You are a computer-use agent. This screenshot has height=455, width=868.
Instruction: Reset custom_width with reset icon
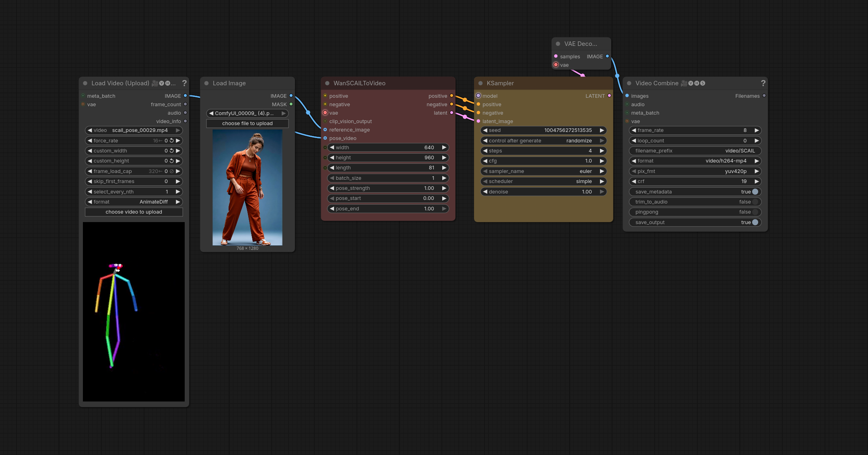coord(172,150)
